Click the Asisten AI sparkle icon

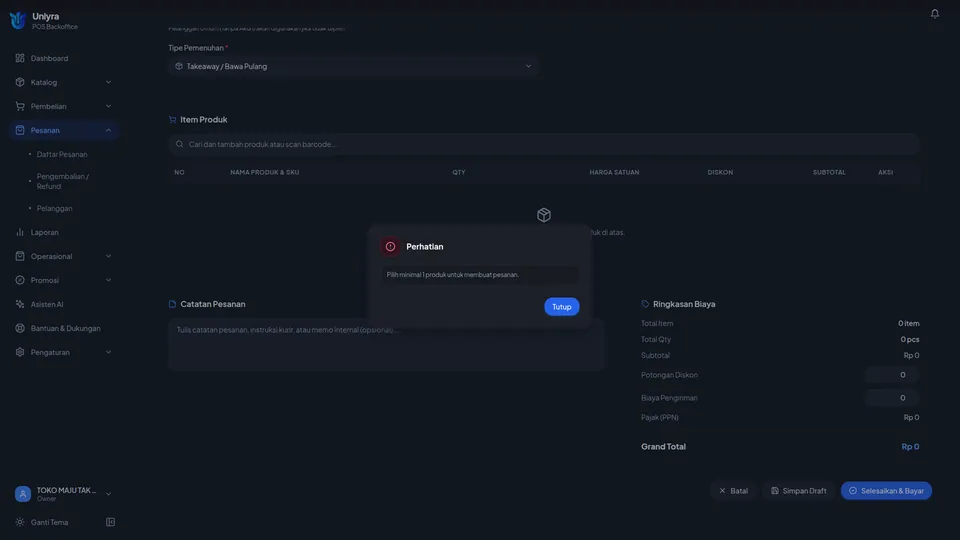coord(20,304)
